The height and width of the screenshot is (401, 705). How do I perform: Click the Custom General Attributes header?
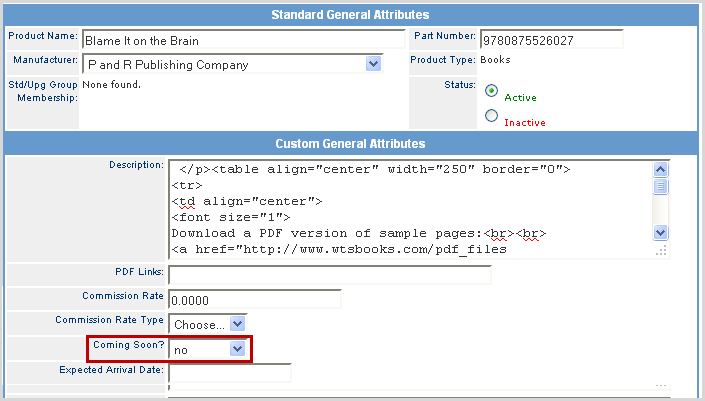click(351, 144)
